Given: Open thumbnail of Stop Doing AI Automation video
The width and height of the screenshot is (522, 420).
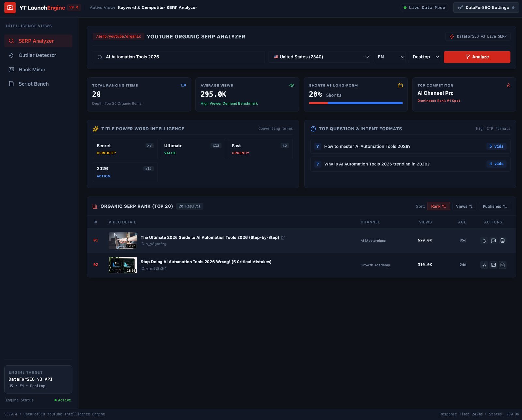Looking at the screenshot, I should click(x=123, y=265).
